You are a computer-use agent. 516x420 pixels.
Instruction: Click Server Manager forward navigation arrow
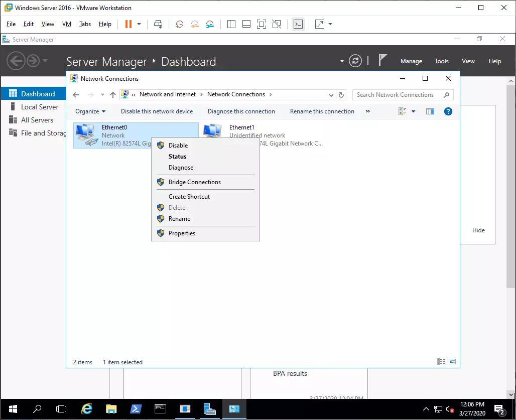point(33,61)
